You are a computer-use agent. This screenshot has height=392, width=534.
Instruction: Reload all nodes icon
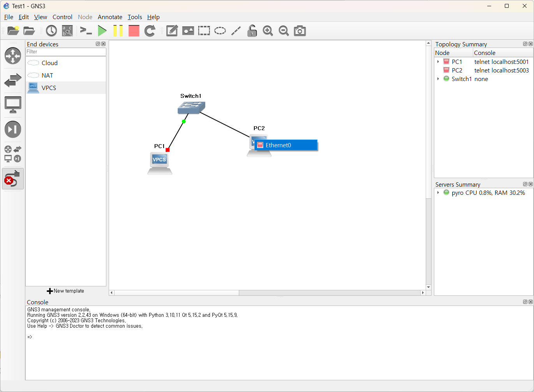(x=150, y=31)
